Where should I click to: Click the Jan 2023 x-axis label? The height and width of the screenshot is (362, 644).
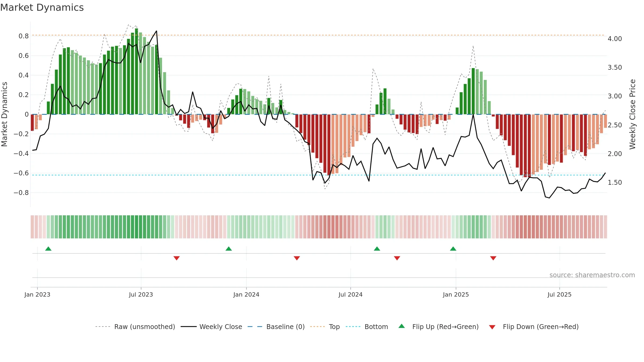(37, 295)
